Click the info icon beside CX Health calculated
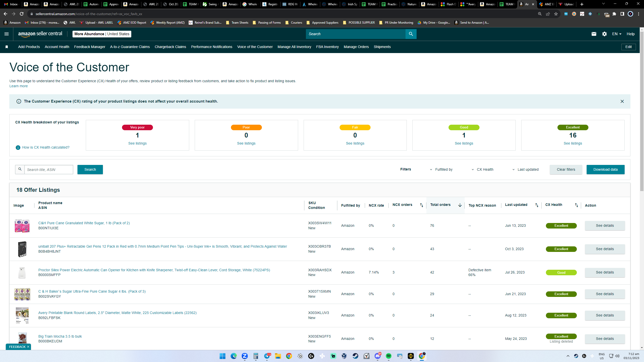This screenshot has height=362, width=644. tap(18, 148)
